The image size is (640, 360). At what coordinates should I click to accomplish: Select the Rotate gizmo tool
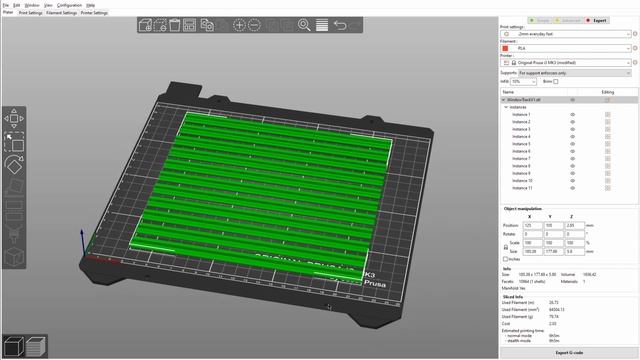(x=14, y=164)
